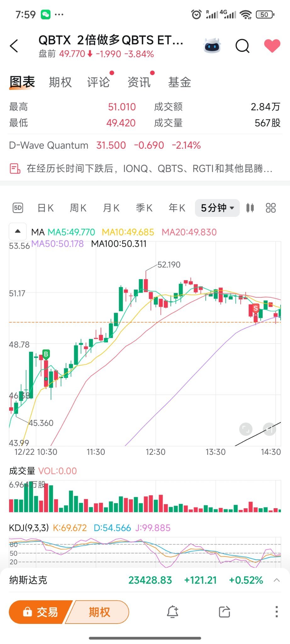Expand the 纳斯达克 index bar
The image size is (290, 644).
(x=276, y=580)
